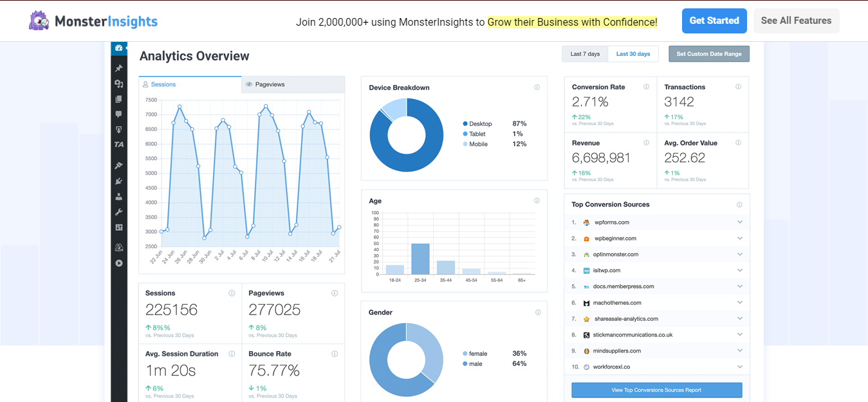
Task: Click the MonsterInsights logo in the header
Action: coord(93,21)
